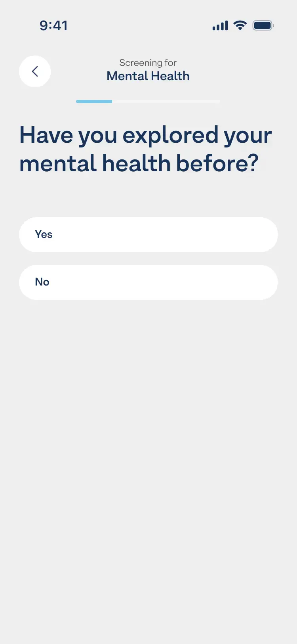Tap the Screening for label text

(x=148, y=62)
